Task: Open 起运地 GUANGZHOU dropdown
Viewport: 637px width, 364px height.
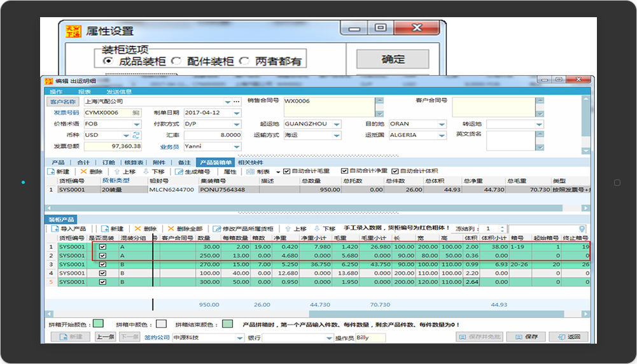Action: (x=337, y=124)
